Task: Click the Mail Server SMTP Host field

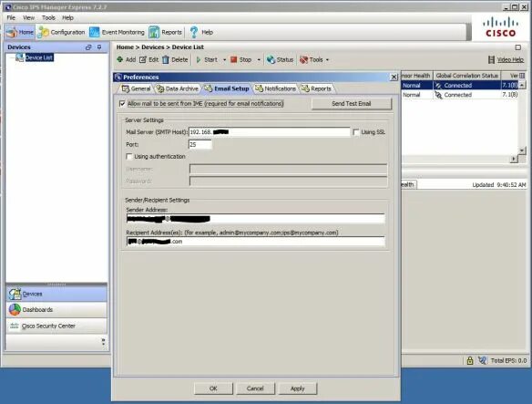Action: [x=269, y=132]
